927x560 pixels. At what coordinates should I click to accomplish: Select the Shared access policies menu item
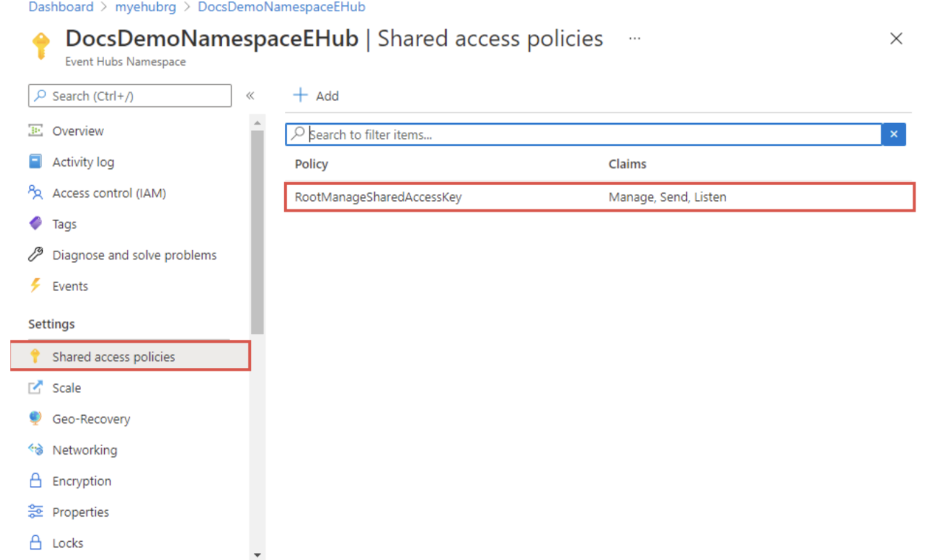pos(113,356)
